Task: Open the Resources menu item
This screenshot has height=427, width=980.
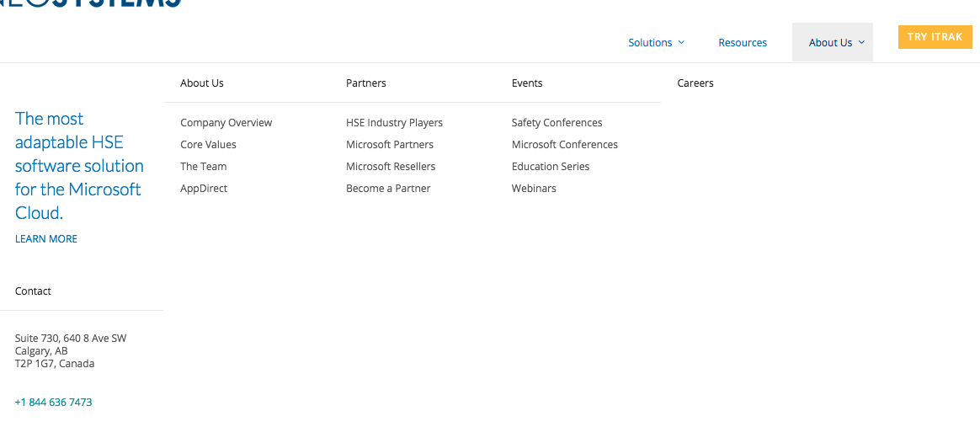Action: click(743, 42)
